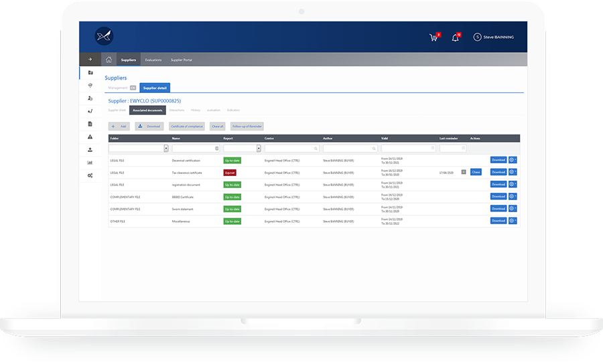Go to home icon
This screenshot has width=603, height=364.
point(109,60)
